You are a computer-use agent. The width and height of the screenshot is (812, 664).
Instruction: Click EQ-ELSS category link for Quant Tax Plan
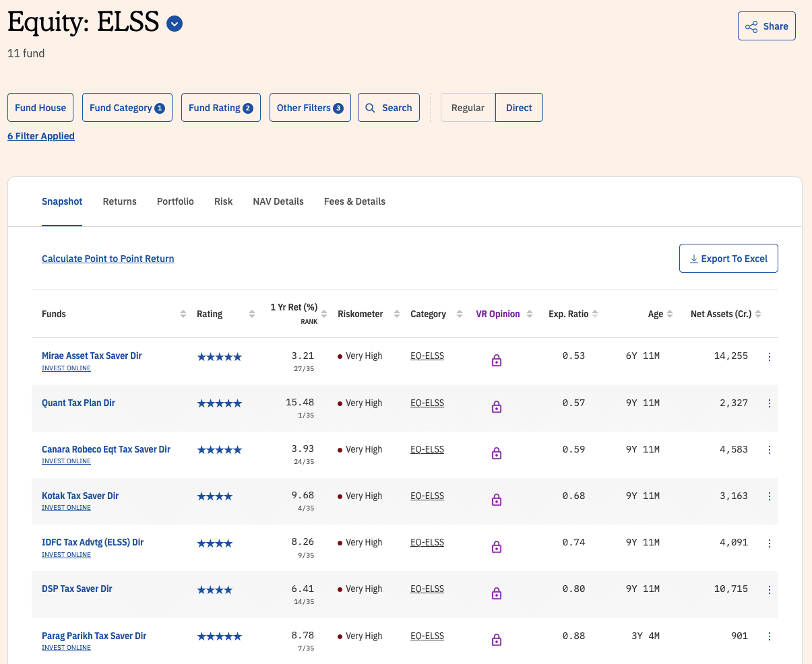coord(427,403)
